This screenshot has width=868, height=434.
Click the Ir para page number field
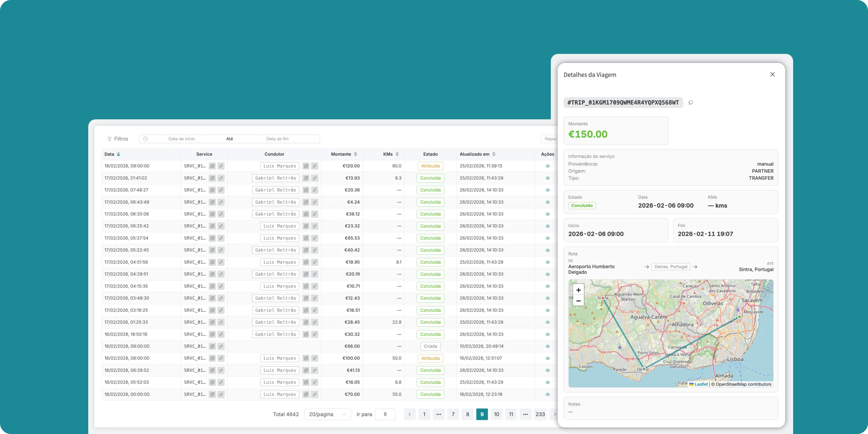pos(385,414)
